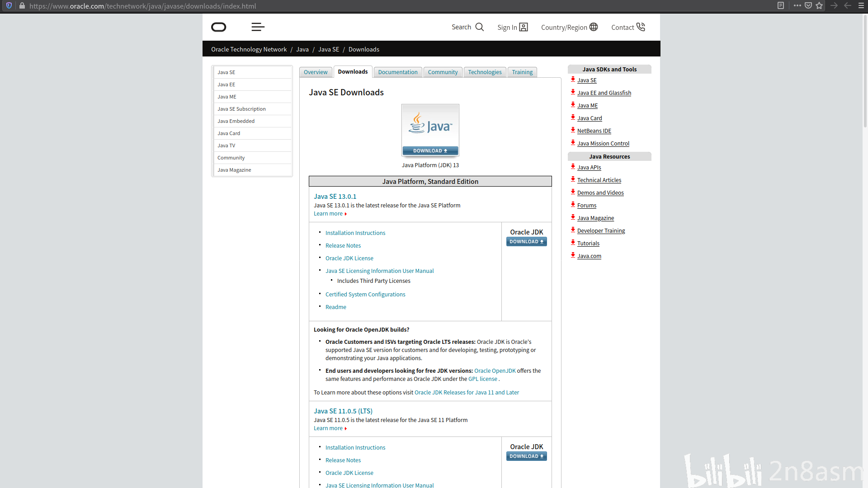The width and height of the screenshot is (868, 488).
Task: Click the Contact phone icon
Action: coord(641,27)
